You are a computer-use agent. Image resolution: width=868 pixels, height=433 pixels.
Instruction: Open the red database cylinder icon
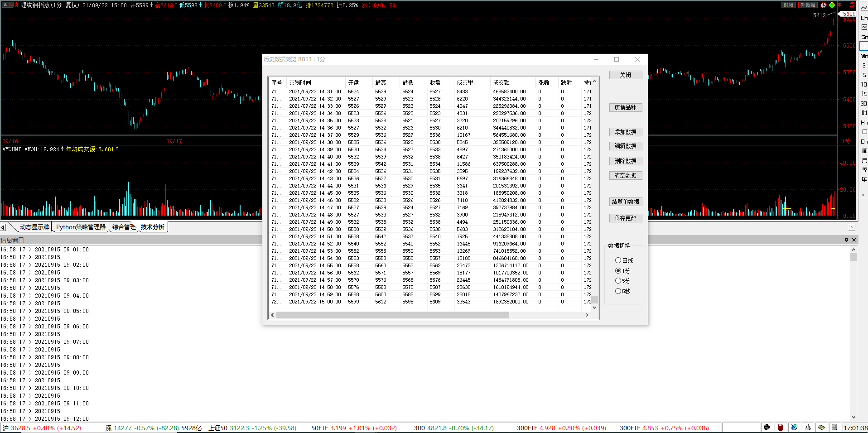(780, 427)
